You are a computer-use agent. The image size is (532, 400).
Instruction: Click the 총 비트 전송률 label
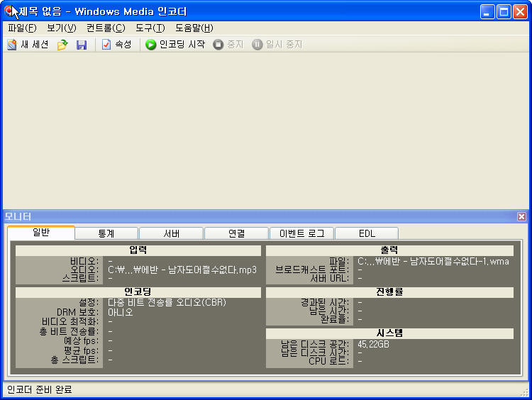click(x=70, y=331)
